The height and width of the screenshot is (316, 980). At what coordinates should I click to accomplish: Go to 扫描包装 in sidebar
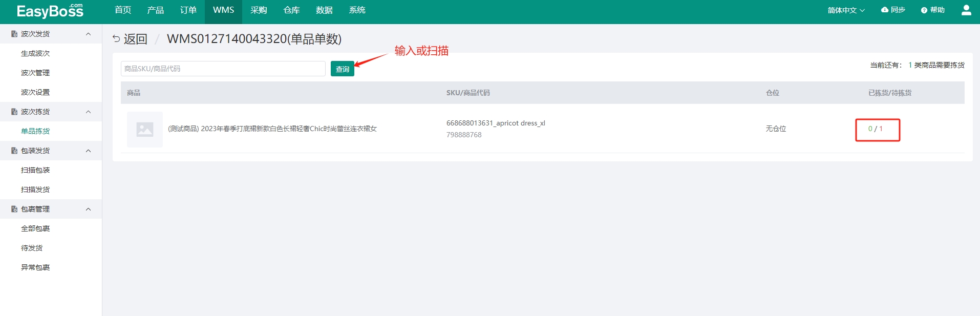tap(35, 171)
